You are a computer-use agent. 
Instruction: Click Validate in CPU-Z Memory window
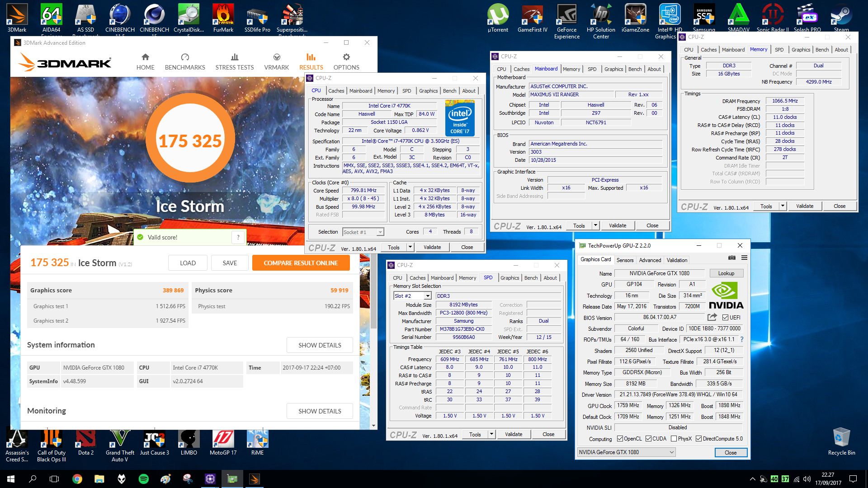click(805, 206)
